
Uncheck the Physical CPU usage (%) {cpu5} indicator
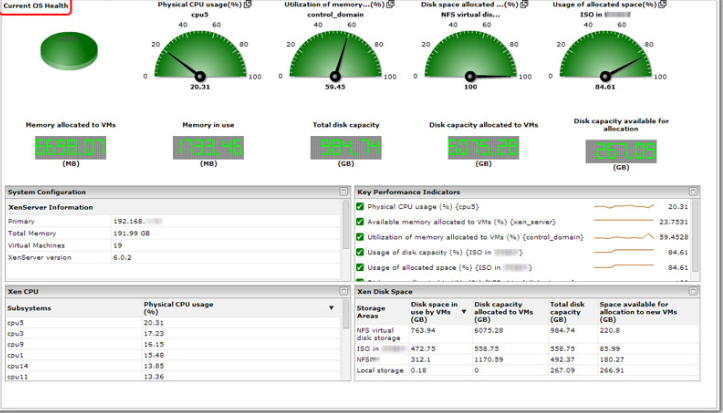pyautogui.click(x=361, y=207)
